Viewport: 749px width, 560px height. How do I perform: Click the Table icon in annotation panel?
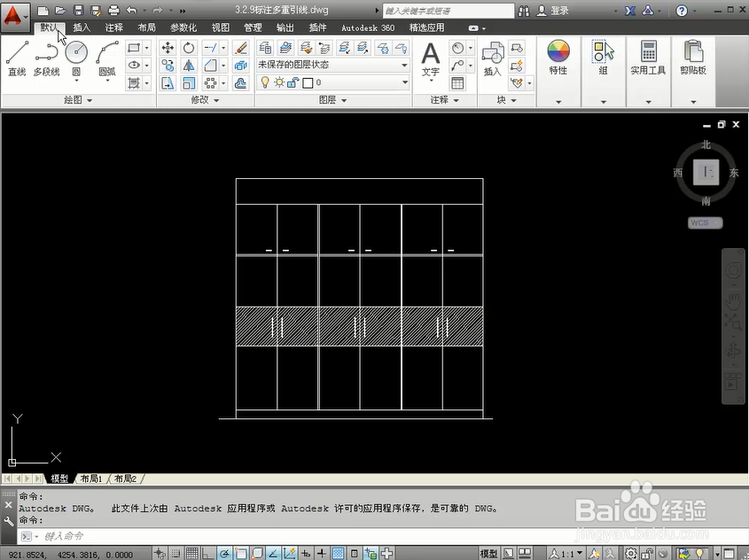click(x=457, y=83)
